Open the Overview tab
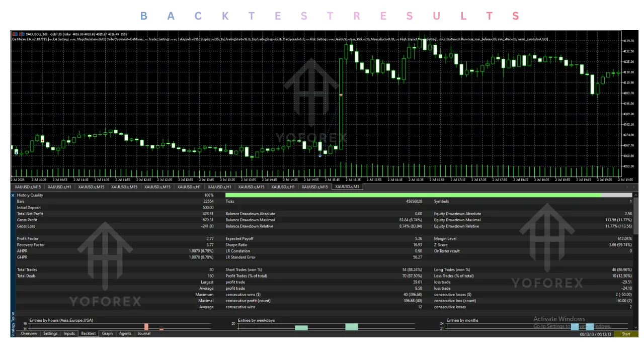The width and height of the screenshot is (644, 362). tap(29, 333)
